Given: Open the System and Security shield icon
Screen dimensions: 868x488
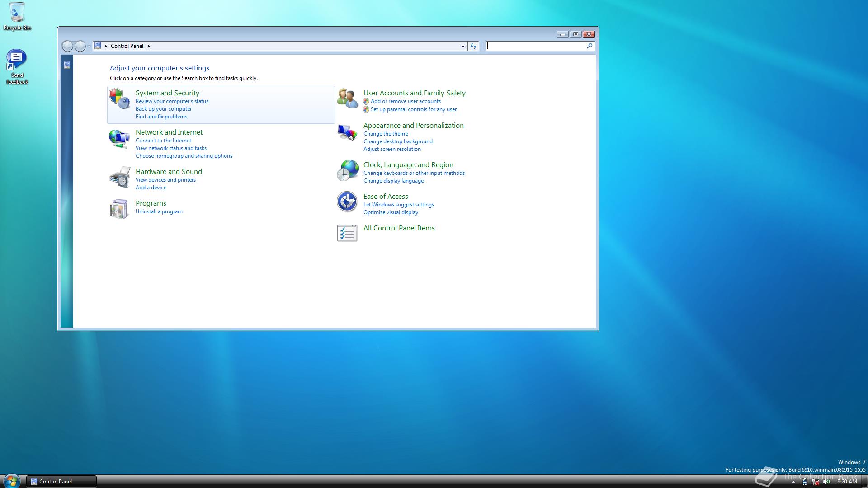Looking at the screenshot, I should pyautogui.click(x=119, y=99).
